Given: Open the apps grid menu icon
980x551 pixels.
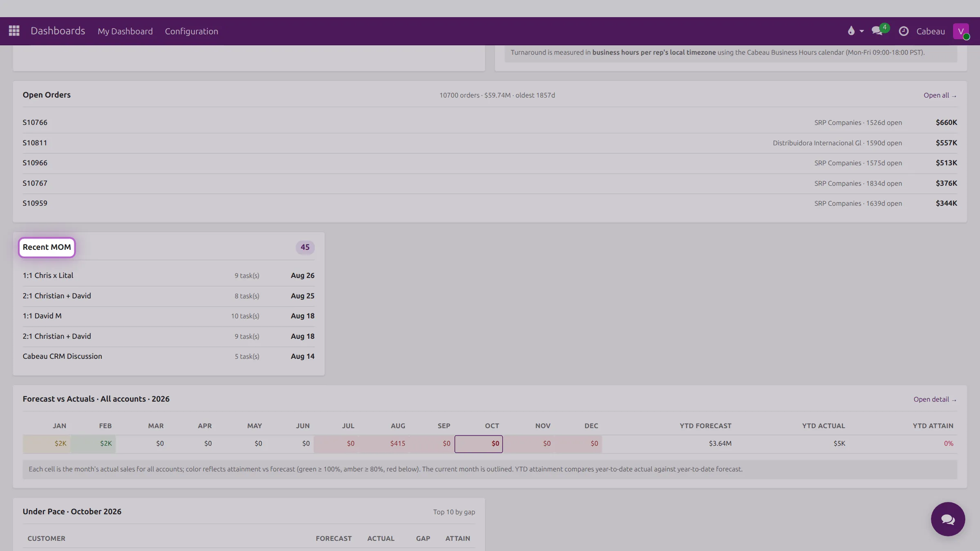Looking at the screenshot, I should [x=14, y=31].
